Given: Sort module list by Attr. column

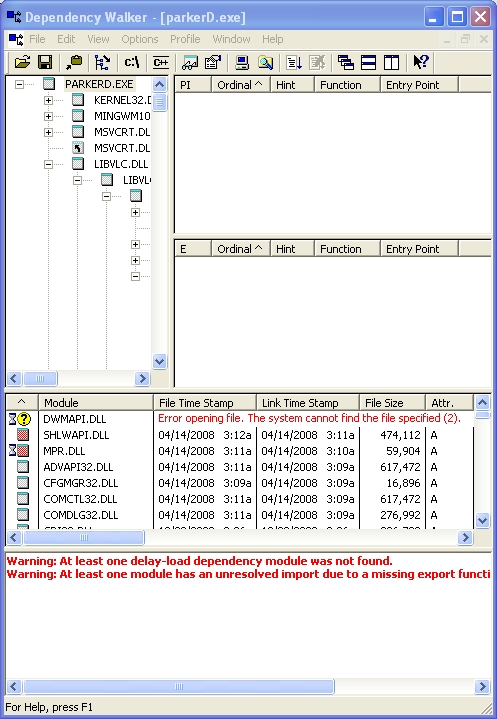Looking at the screenshot, I should click(449, 403).
